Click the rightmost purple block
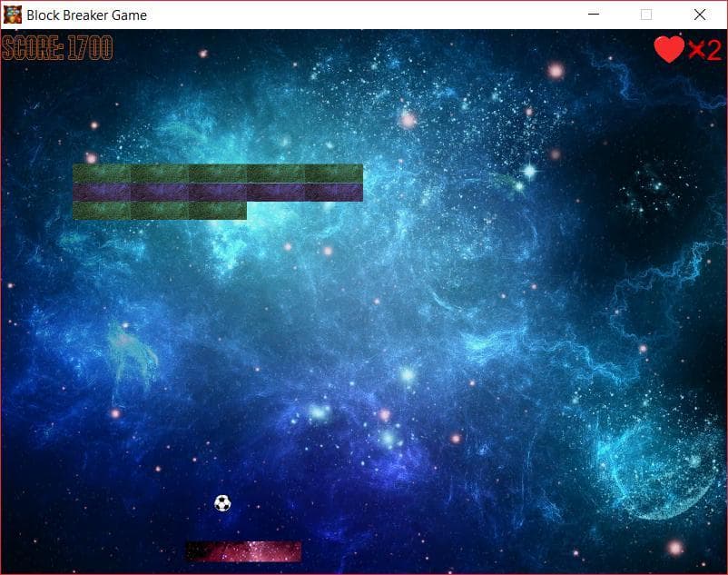728x575 pixels. 334,193
